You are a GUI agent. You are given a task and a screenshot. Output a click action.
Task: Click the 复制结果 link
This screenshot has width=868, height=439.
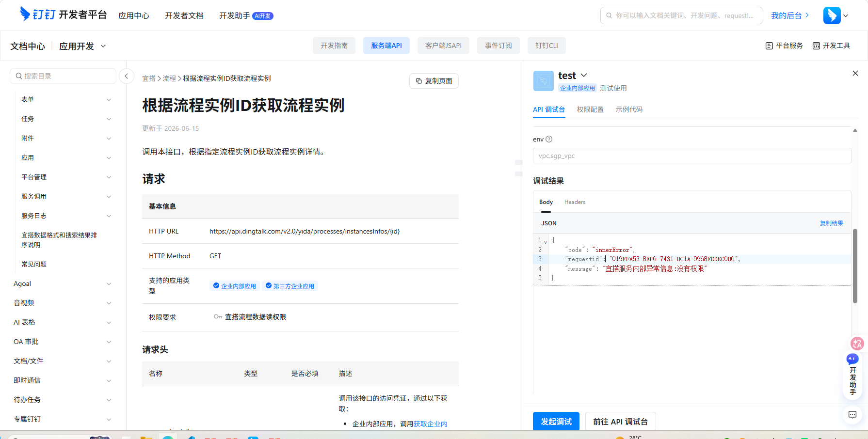click(x=832, y=223)
